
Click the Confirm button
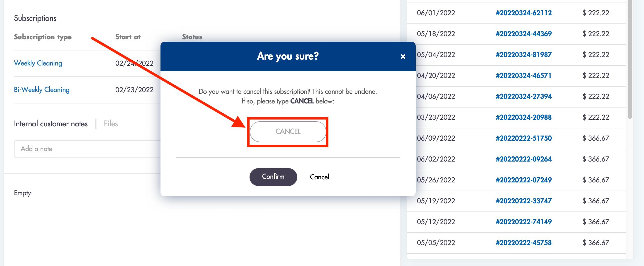(273, 177)
